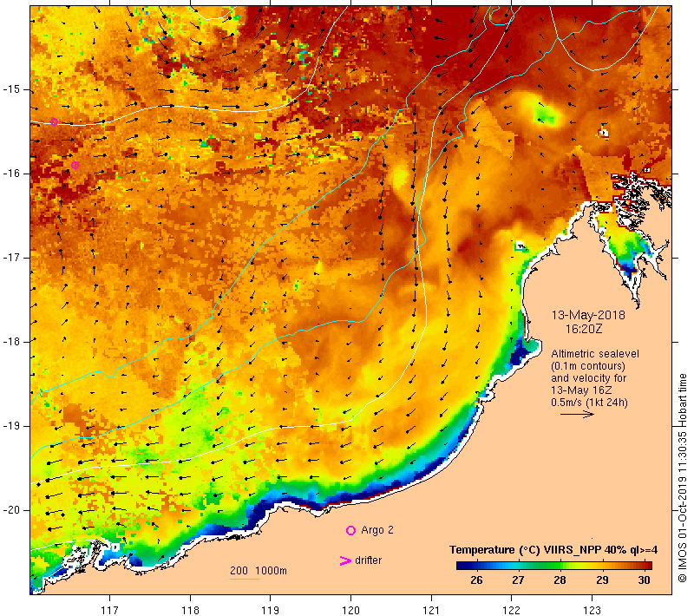This screenshot has width=694, height=616.
Task: Click the color bar value 27
Action: tap(518, 580)
